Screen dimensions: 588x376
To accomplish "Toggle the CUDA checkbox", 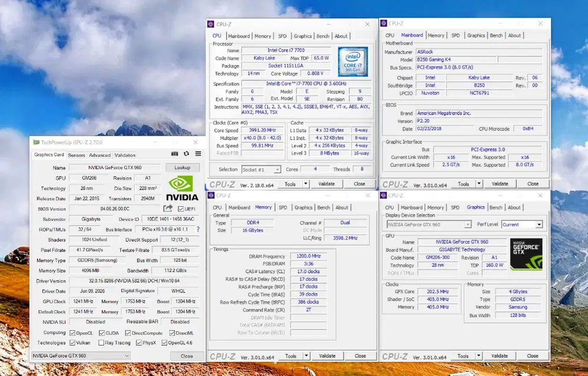I will pos(102,333).
